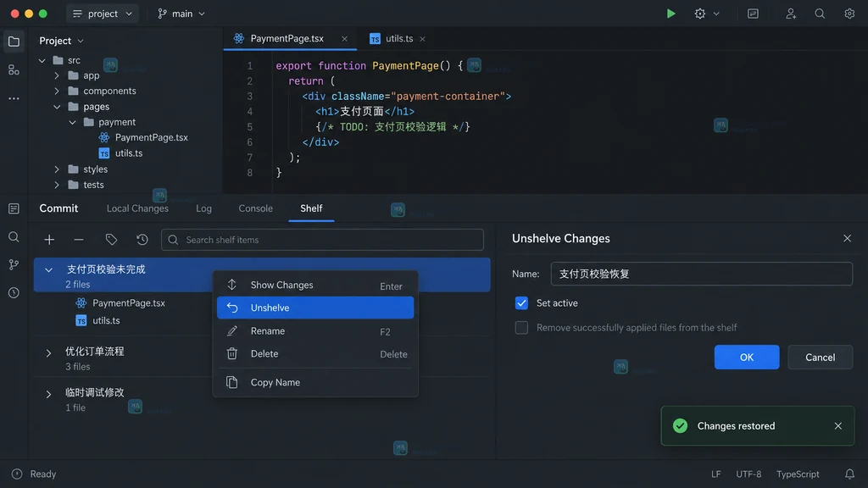
Task: Open PaymentPage.tsx in the project tree
Action: point(151,137)
